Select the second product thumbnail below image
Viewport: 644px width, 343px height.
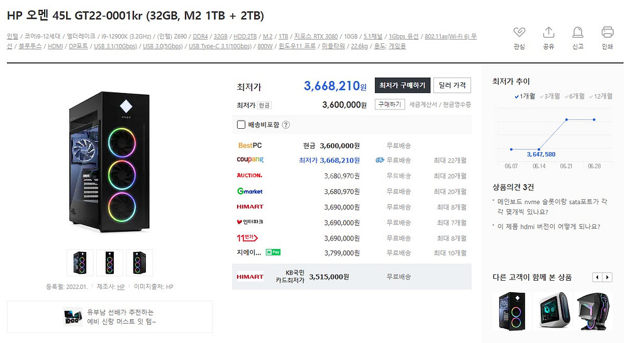109,263
